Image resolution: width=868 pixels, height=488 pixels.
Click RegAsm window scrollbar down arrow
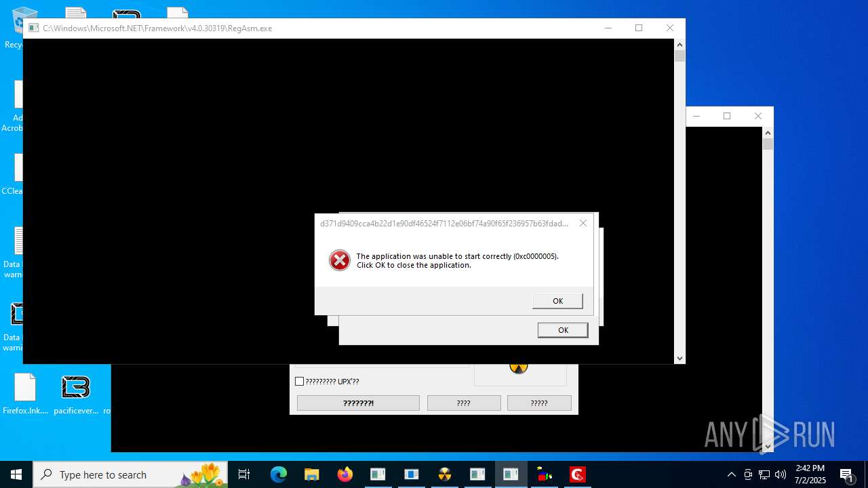click(x=679, y=359)
